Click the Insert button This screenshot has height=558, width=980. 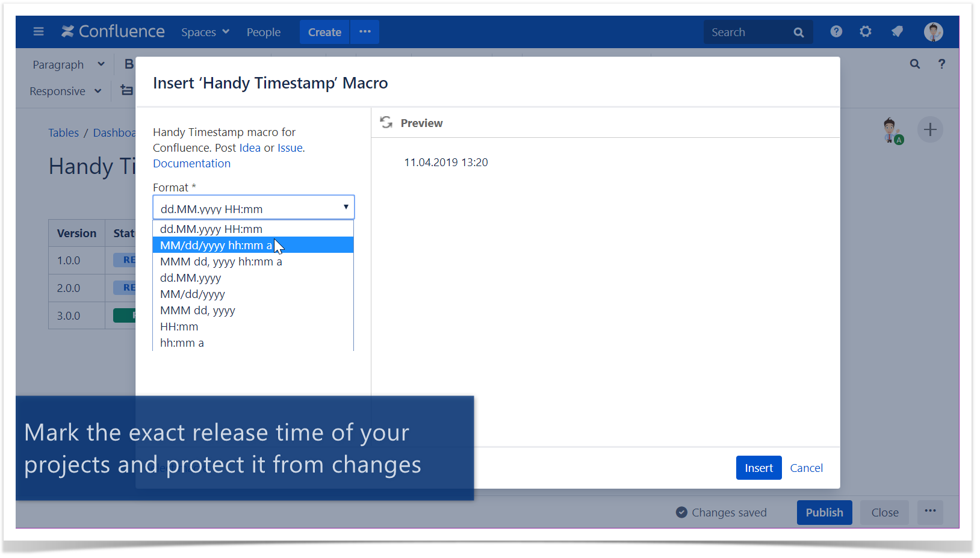758,468
